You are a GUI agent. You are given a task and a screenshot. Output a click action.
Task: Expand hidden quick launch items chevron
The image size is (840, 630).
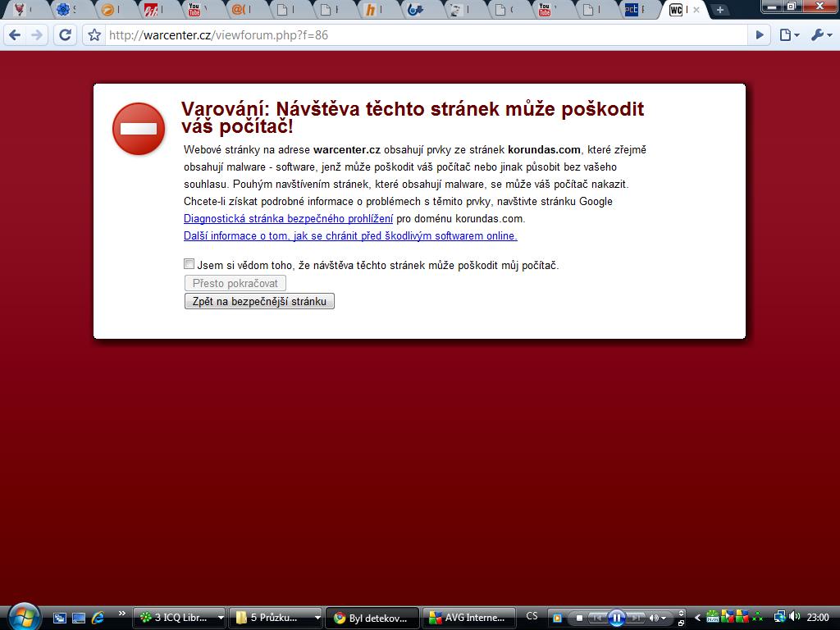[x=121, y=614]
